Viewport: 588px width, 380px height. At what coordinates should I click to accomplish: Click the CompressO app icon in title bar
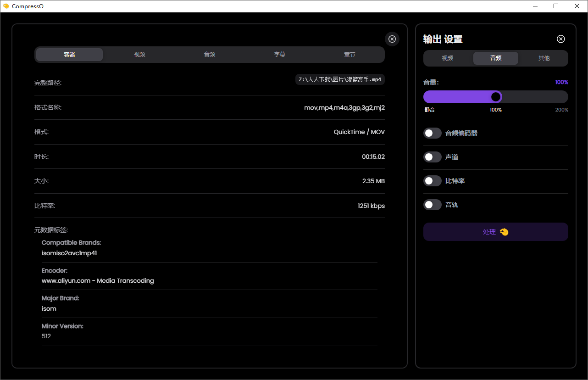click(x=6, y=6)
